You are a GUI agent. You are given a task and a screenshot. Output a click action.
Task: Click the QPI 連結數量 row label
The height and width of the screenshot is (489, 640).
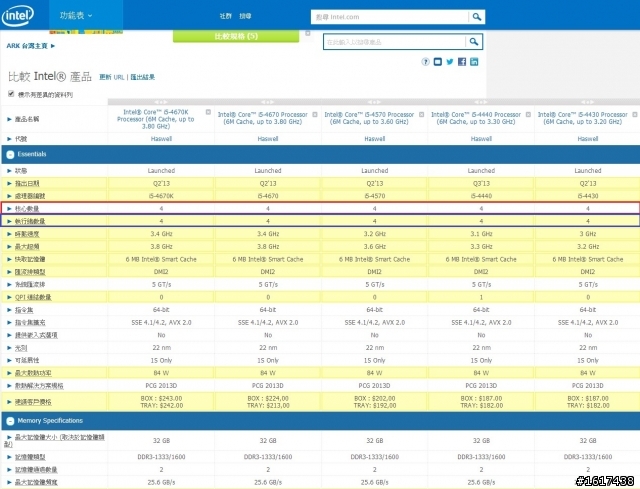(x=33, y=297)
